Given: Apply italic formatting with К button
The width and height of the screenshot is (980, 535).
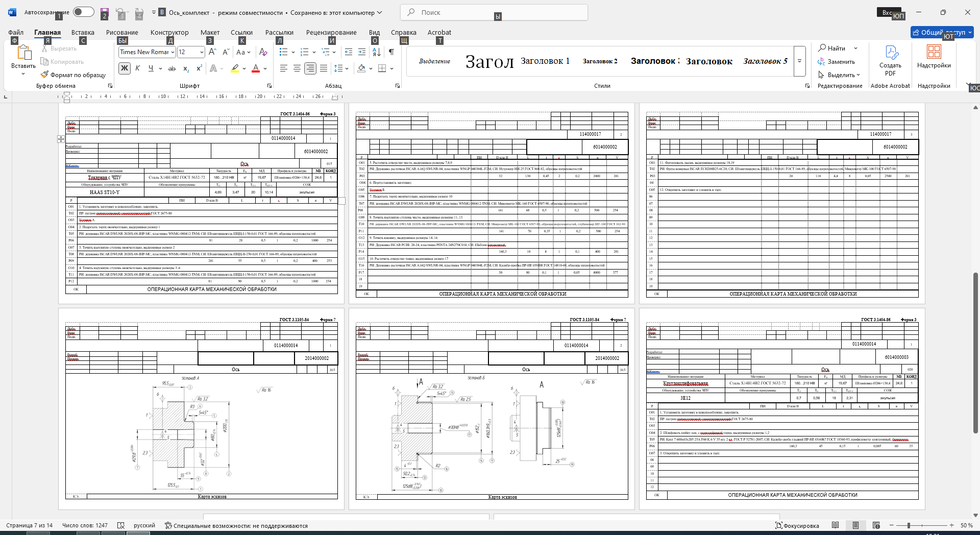Looking at the screenshot, I should coord(137,68).
